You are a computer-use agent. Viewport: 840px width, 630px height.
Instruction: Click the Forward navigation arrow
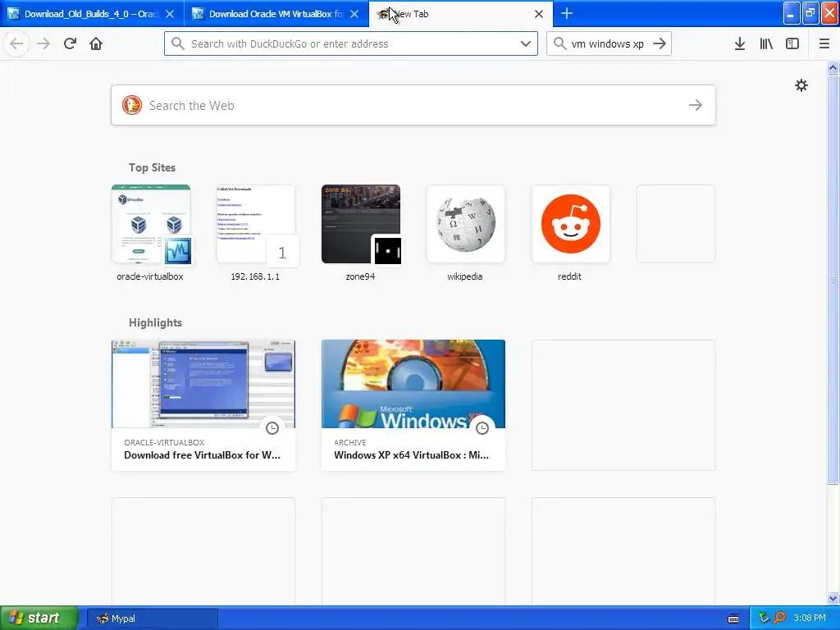tap(43, 43)
